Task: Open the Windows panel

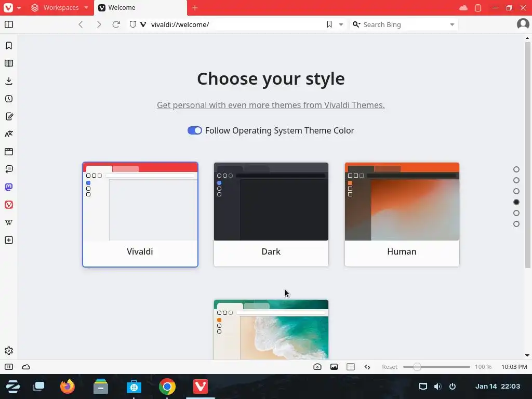Action: pos(9,152)
